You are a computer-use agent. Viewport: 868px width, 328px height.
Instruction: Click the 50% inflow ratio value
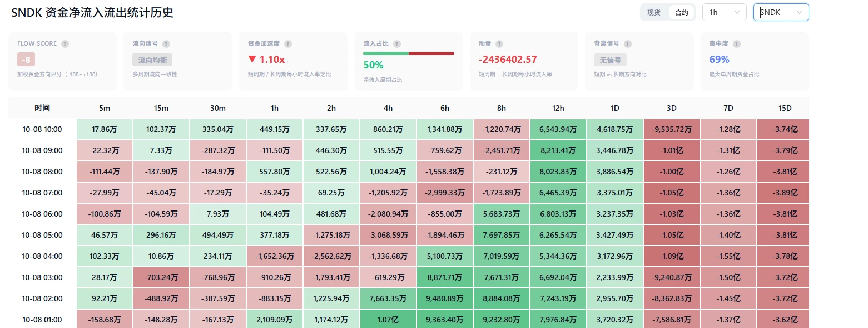pyautogui.click(x=373, y=65)
